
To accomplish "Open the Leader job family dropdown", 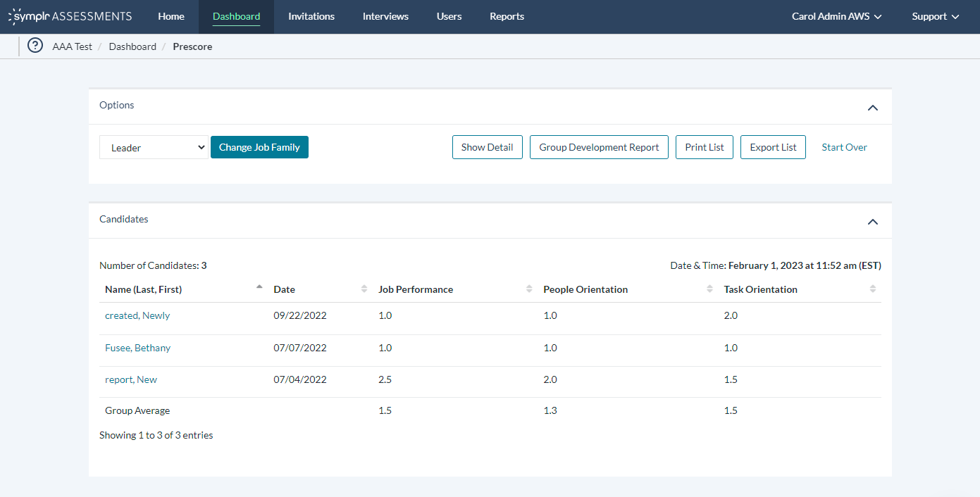I will pyautogui.click(x=154, y=148).
